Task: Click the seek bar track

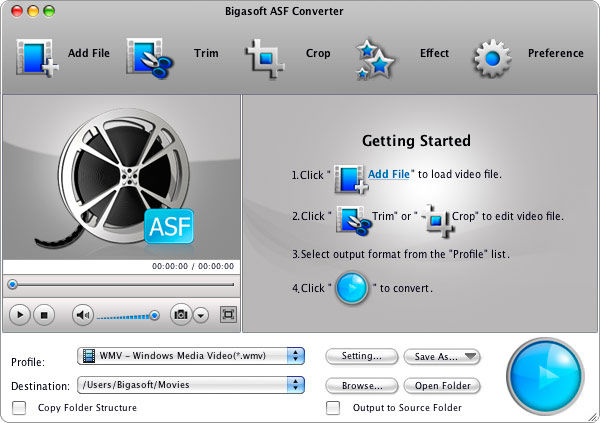Action: pyautogui.click(x=121, y=285)
